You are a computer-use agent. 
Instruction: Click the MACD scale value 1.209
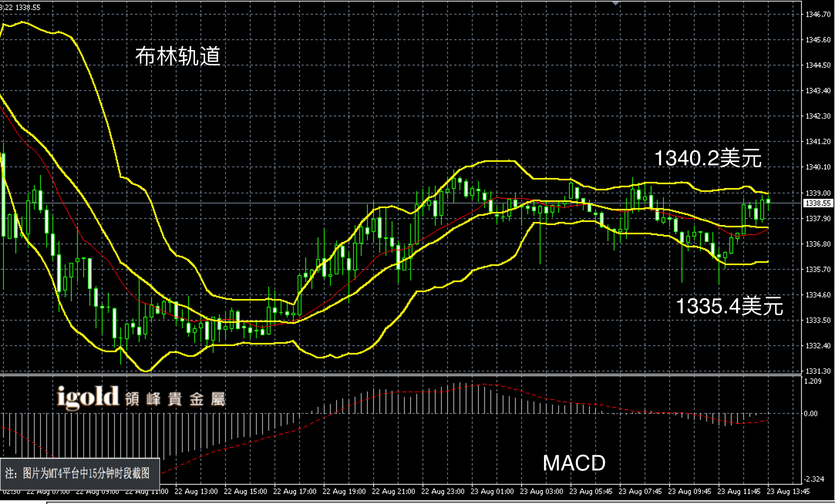(x=813, y=381)
